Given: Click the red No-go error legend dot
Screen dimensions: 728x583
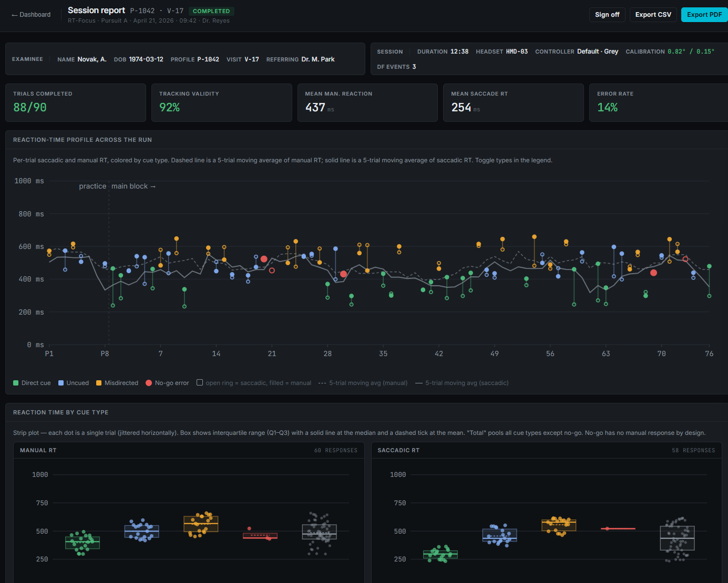Looking at the screenshot, I should click(149, 383).
